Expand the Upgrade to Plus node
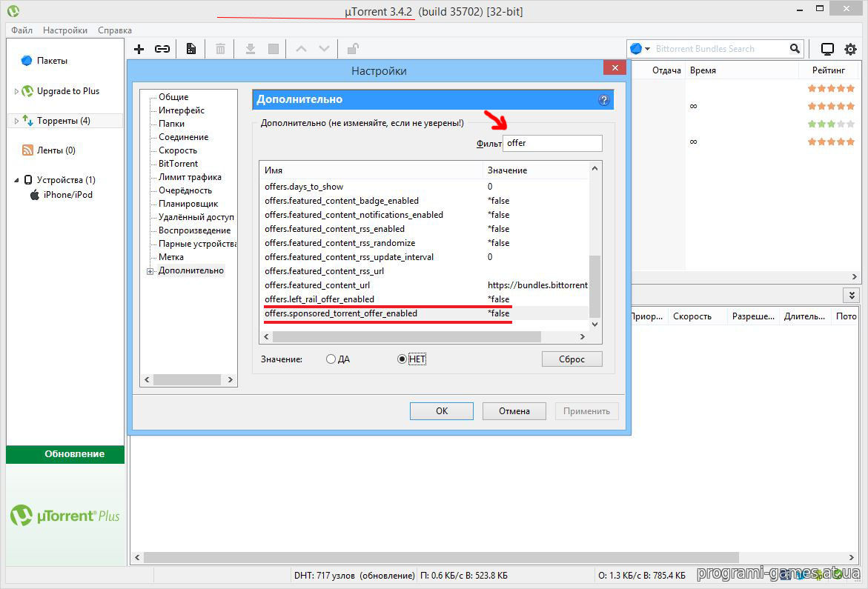Viewport: 868px width, 589px height. point(16,91)
